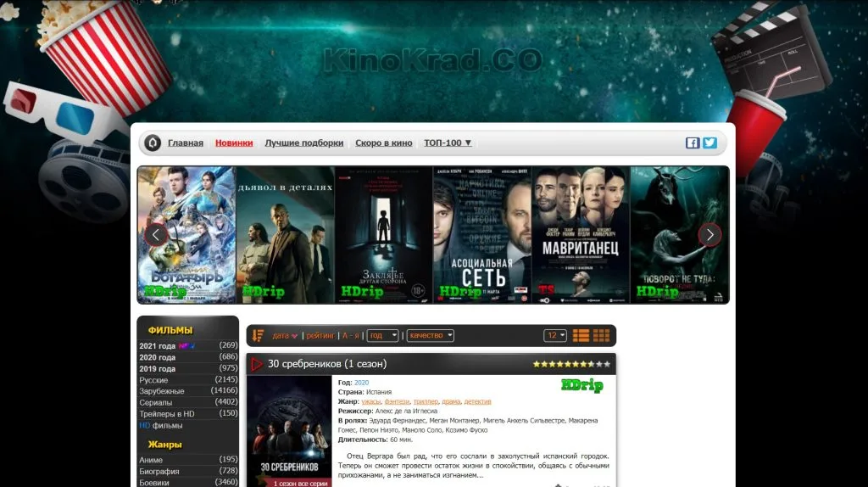Switch to grid view layout icon

click(601, 336)
